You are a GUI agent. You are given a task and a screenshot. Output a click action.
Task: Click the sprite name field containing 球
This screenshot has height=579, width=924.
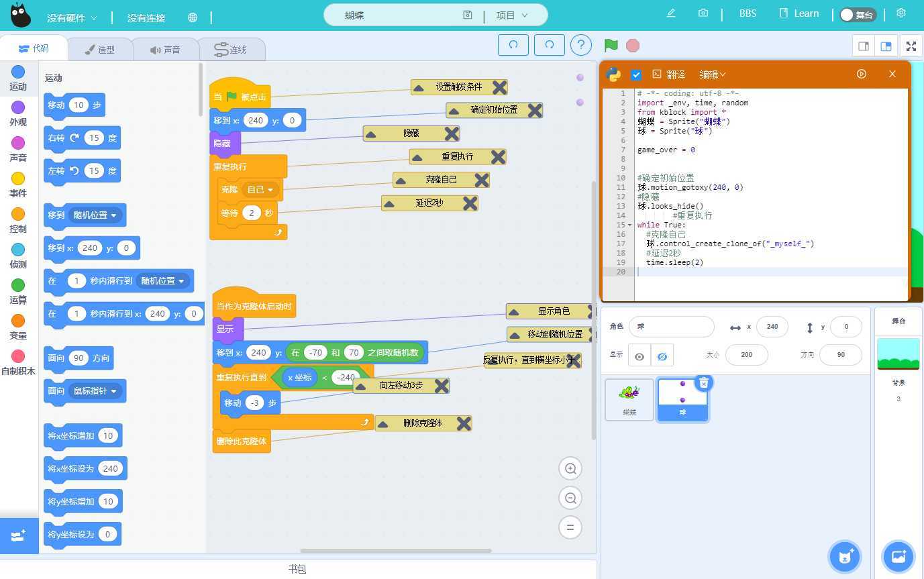(671, 327)
